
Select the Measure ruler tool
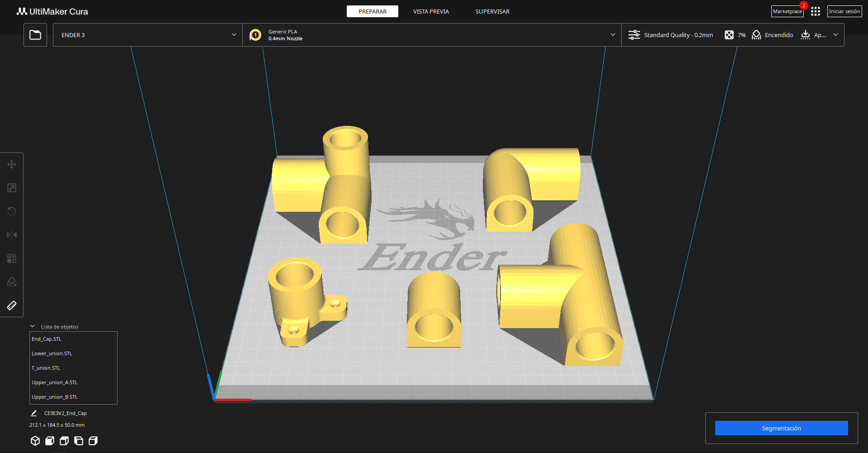click(12, 305)
